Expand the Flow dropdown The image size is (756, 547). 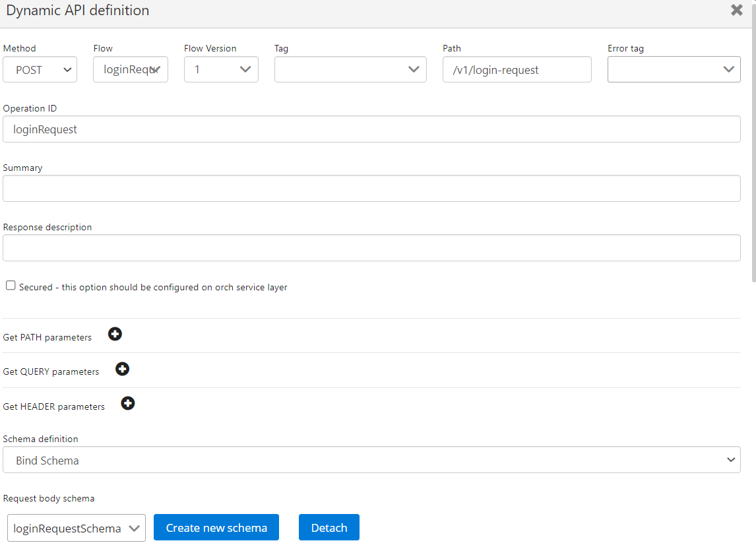point(131,70)
